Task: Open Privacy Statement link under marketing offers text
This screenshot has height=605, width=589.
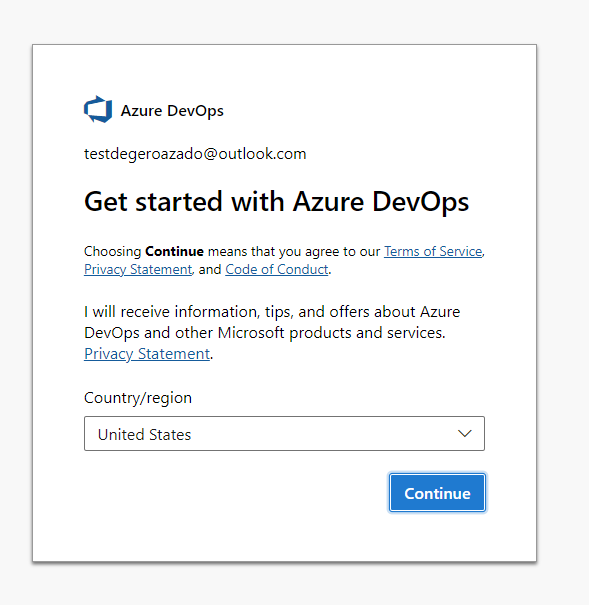Action: [147, 353]
